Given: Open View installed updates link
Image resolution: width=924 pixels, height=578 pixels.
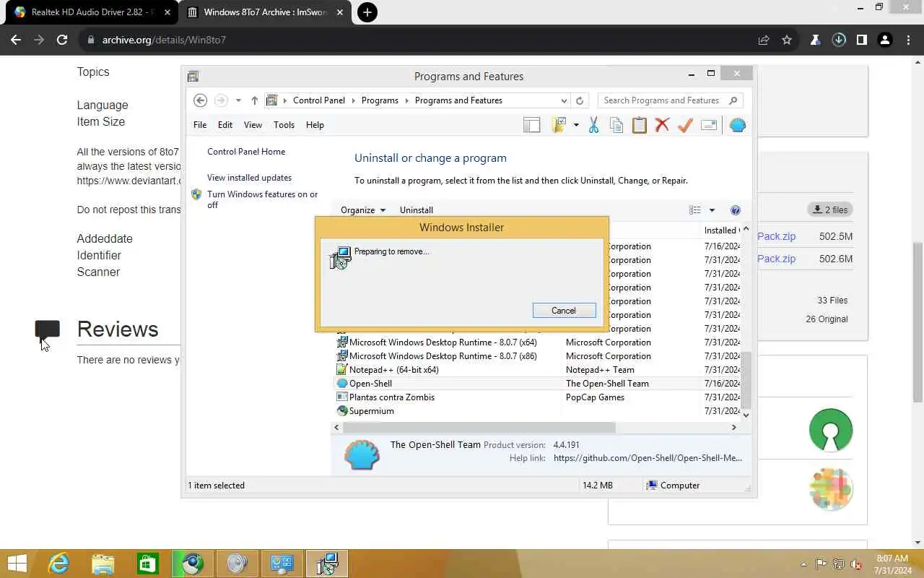Looking at the screenshot, I should [249, 178].
